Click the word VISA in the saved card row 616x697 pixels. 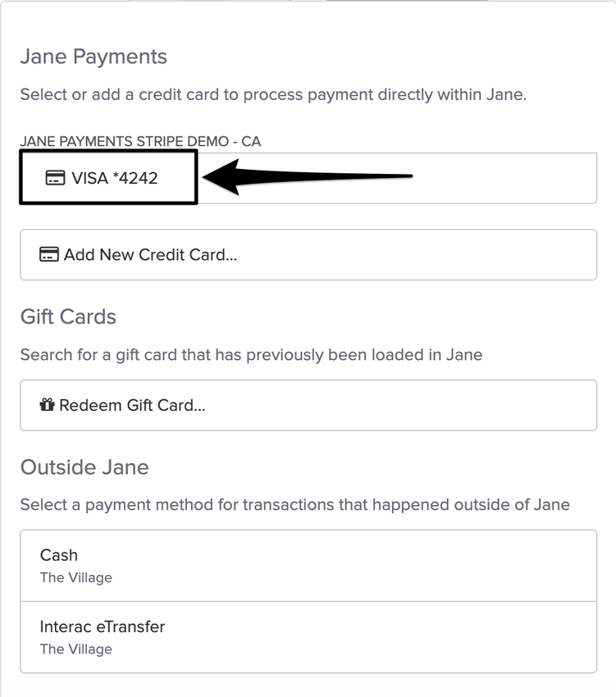tap(89, 178)
